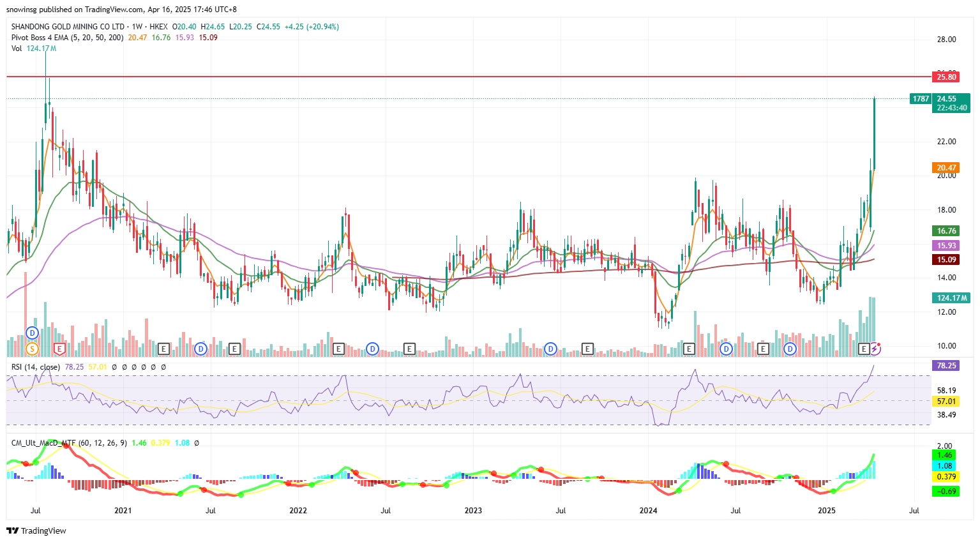
Task: Click the yellow 57.01 RSI scale label
Action: coord(946,402)
